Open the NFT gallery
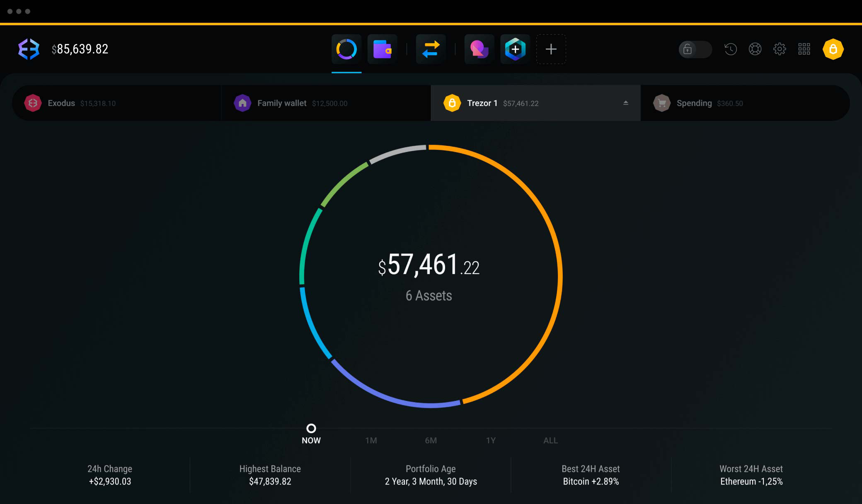 pyautogui.click(x=479, y=49)
